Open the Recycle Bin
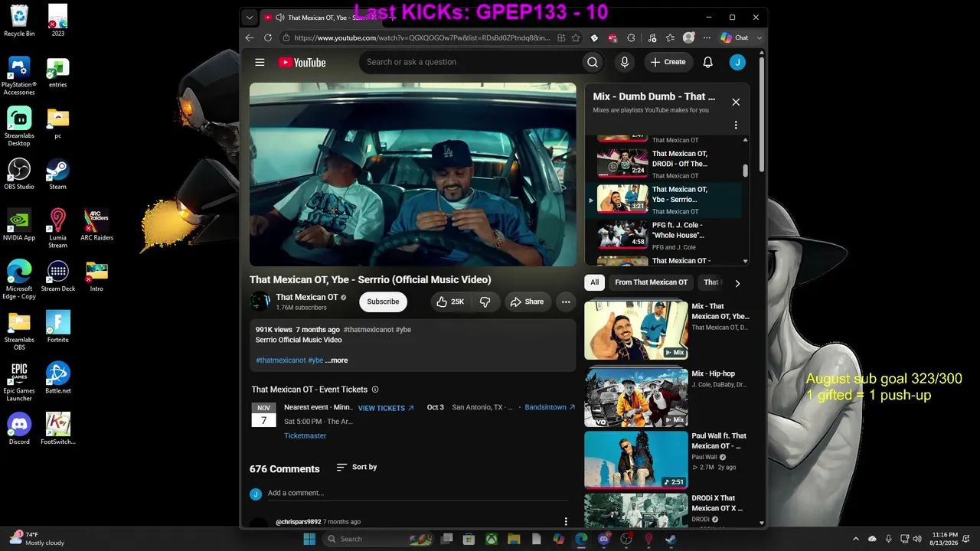This screenshot has height=551, width=980. pos(19,21)
